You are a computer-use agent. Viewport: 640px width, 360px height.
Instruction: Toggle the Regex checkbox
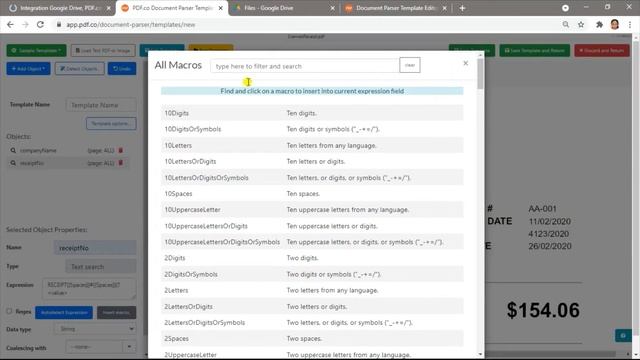tap(9, 311)
